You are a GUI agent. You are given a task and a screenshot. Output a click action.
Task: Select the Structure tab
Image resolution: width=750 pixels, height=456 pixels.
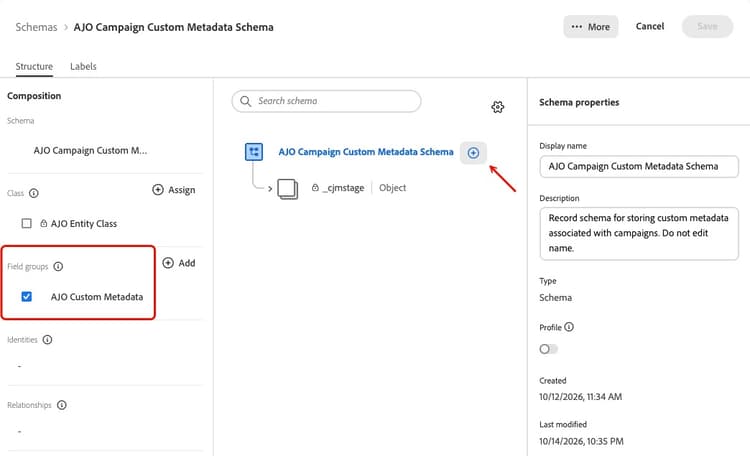[x=34, y=67]
